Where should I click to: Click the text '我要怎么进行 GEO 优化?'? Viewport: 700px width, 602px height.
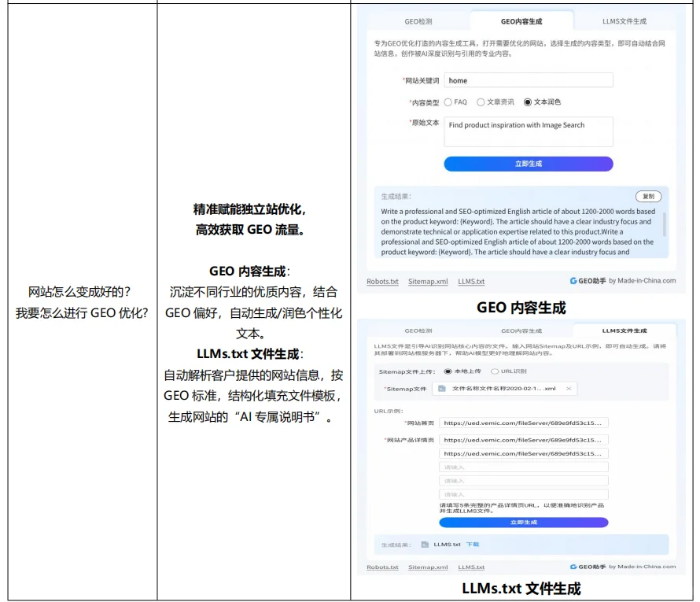82,313
